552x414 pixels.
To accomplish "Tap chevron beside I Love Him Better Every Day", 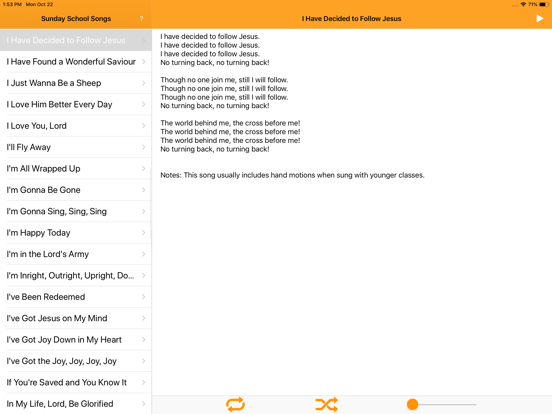I will (144, 105).
